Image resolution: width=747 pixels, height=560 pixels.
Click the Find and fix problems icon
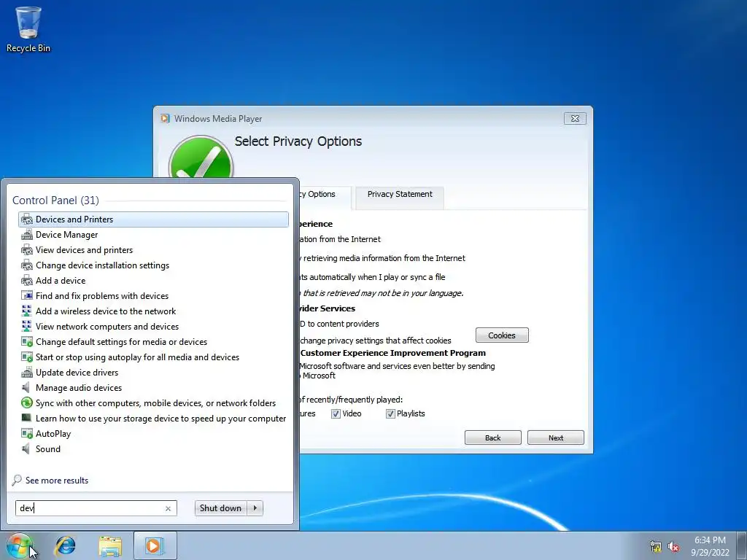click(27, 296)
